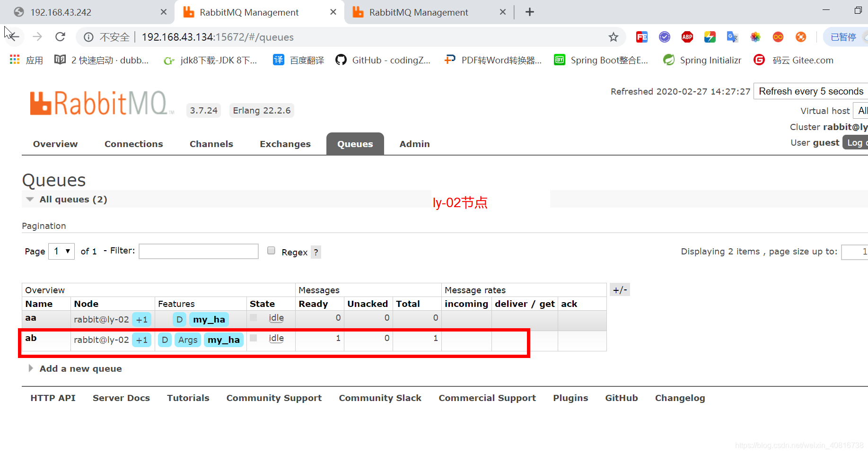Bookmark this page with star icon
This screenshot has width=868, height=454.
click(x=614, y=37)
